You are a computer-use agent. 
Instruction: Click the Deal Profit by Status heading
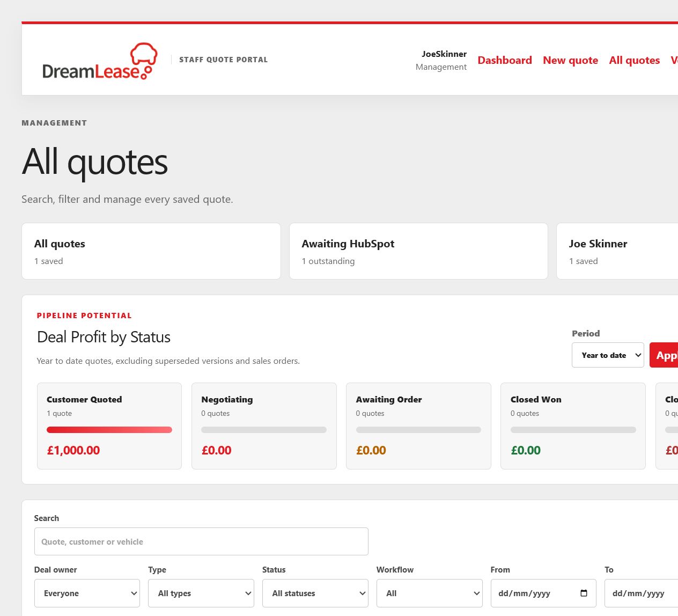(104, 337)
